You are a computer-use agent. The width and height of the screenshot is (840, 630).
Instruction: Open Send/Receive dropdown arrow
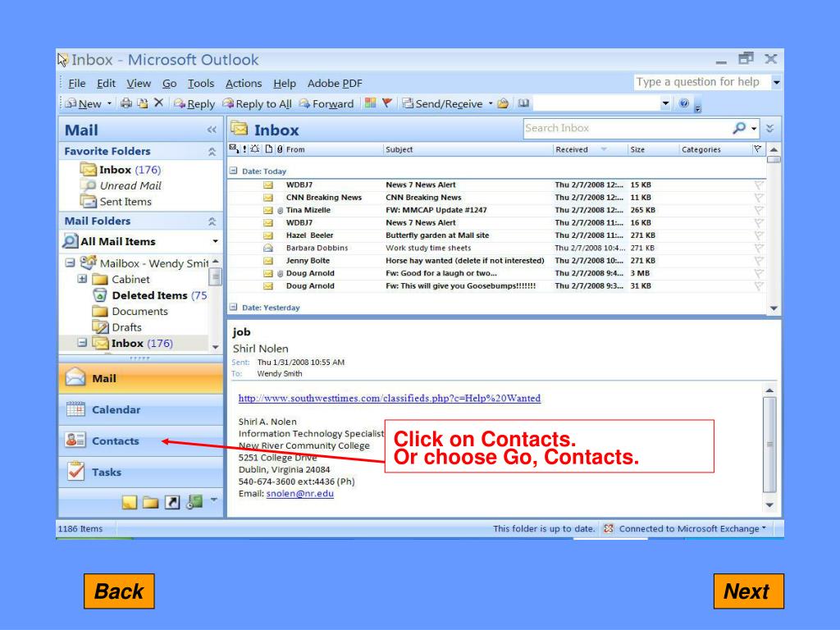point(491,103)
